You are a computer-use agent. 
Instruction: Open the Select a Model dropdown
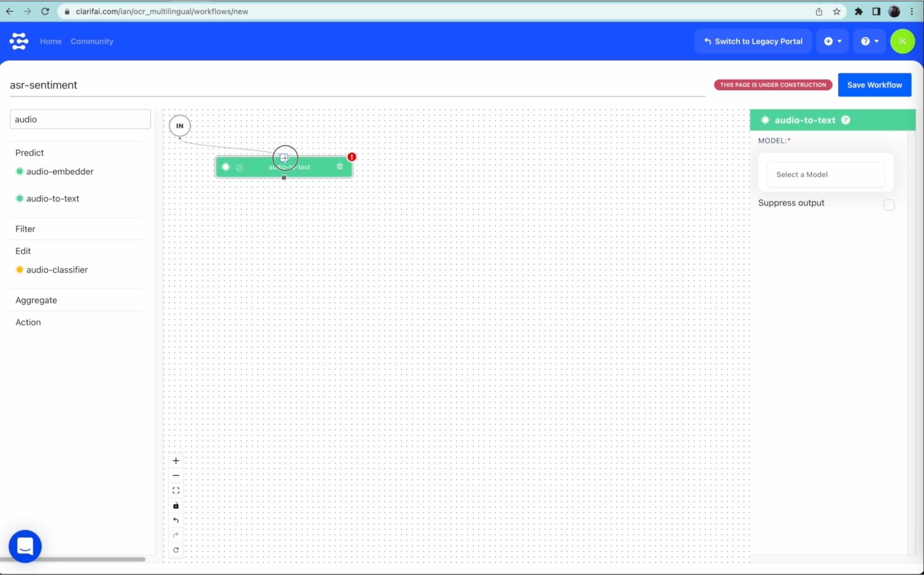[825, 175]
